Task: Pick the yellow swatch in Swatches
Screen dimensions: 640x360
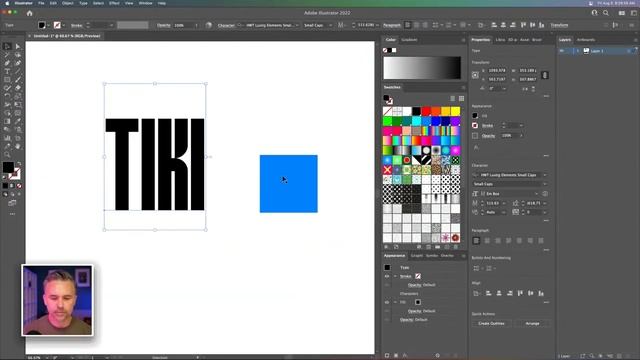Action: tap(456, 111)
